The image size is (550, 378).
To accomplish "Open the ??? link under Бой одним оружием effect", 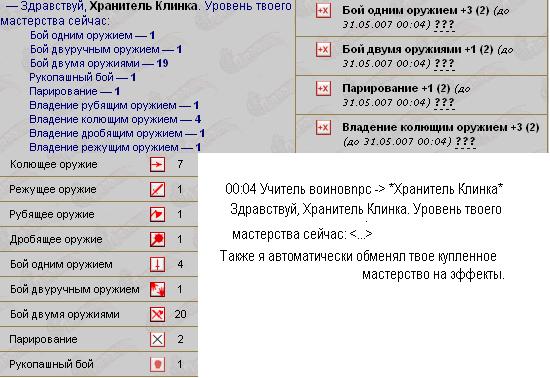I will [x=444, y=25].
